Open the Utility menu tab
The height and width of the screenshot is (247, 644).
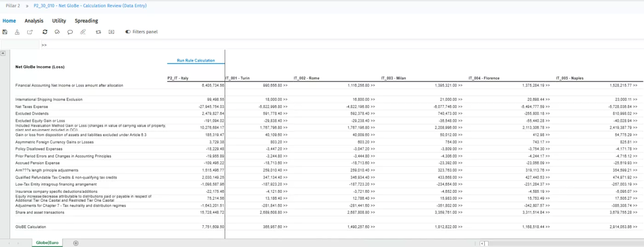coord(59,21)
